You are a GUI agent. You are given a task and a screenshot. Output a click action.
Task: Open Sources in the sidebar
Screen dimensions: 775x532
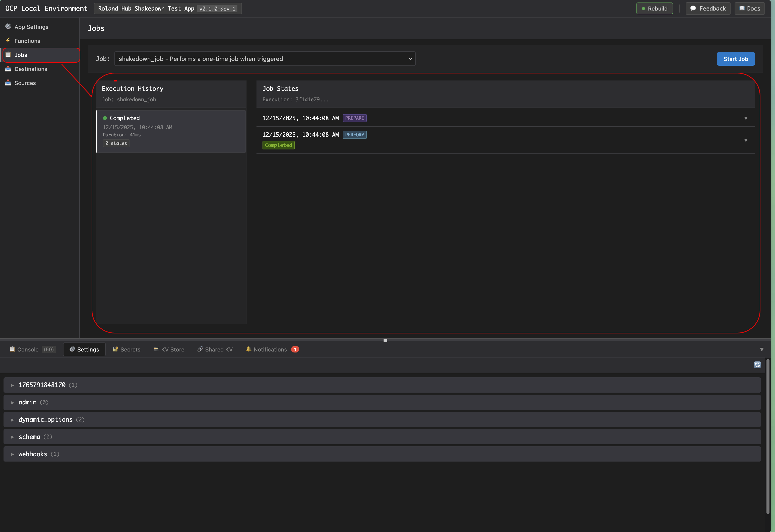tap(25, 83)
